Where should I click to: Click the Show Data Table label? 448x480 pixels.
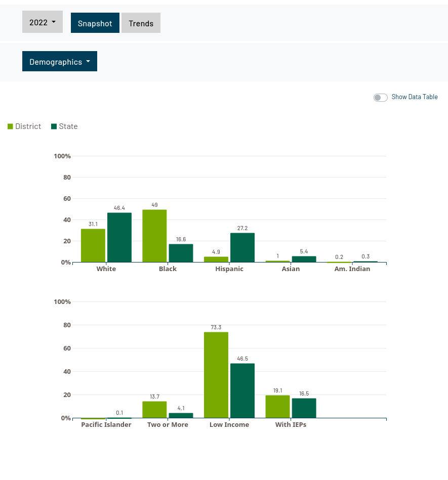(x=414, y=97)
